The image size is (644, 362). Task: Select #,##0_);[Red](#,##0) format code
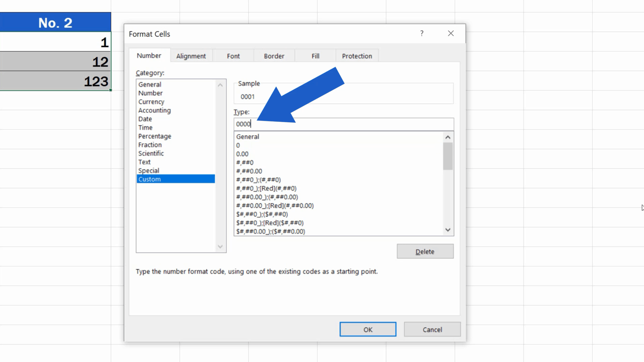pos(339,188)
